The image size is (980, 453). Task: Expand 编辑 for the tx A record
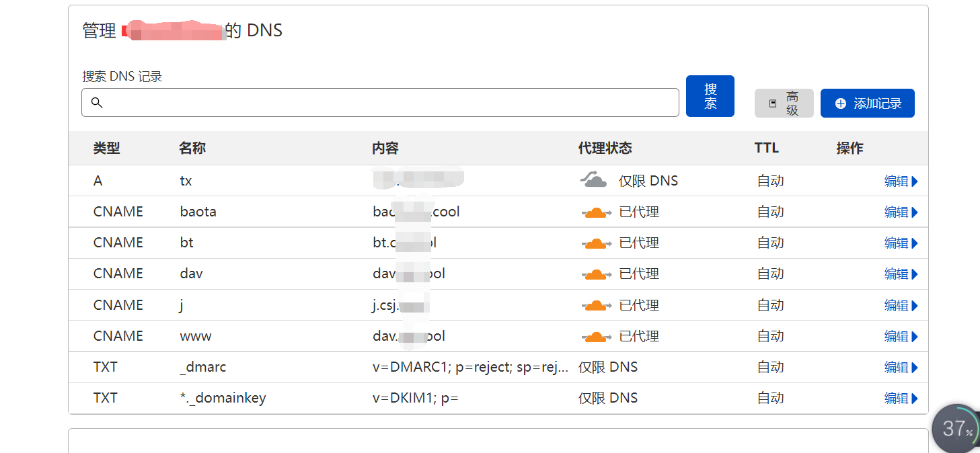tap(901, 181)
